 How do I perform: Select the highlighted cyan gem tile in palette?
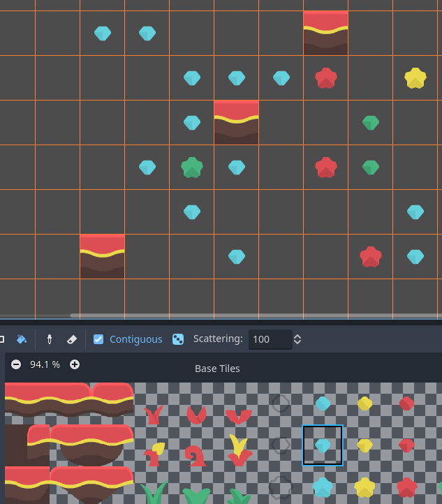pyautogui.click(x=323, y=445)
